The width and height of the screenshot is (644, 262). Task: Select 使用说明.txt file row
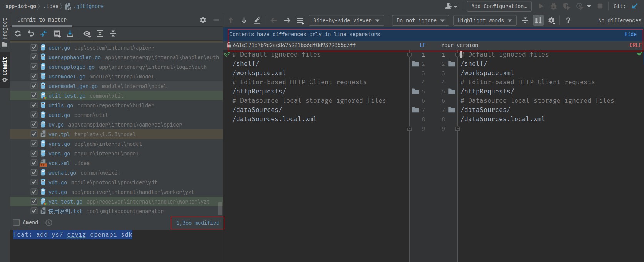(116, 211)
